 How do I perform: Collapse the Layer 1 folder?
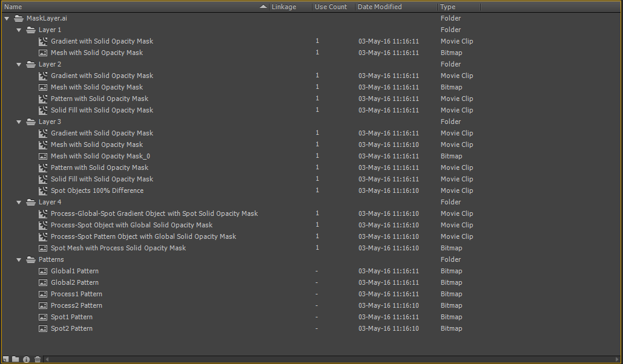coord(19,30)
